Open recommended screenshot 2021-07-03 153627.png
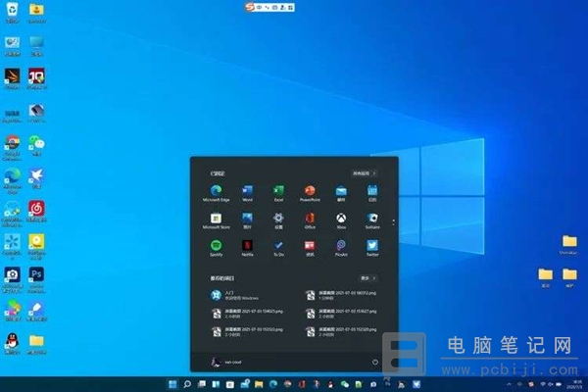This screenshot has width=588, height=392. (341, 314)
